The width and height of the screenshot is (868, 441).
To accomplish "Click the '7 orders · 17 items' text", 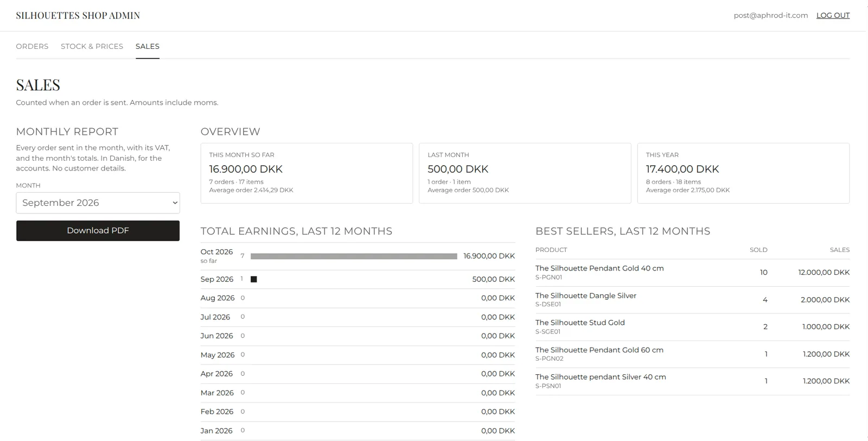I will (x=237, y=182).
